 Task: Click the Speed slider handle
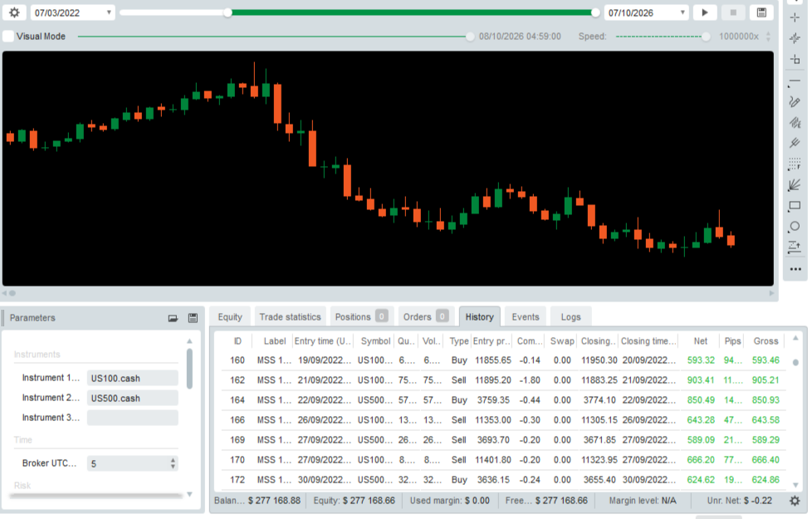(706, 37)
